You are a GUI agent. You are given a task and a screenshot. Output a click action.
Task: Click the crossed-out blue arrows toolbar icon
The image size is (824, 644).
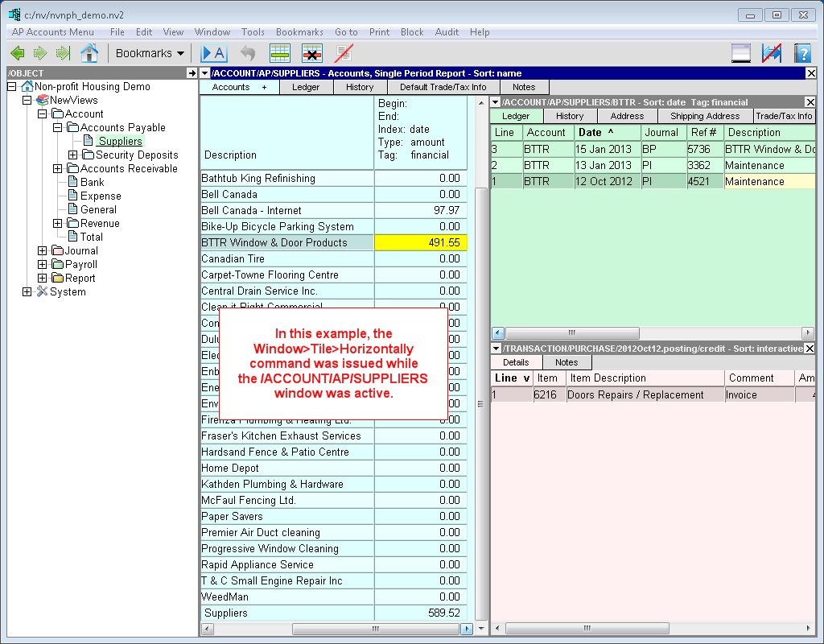pos(772,53)
